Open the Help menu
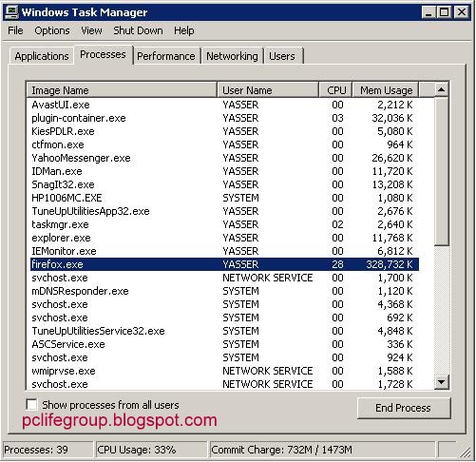 coord(184,30)
